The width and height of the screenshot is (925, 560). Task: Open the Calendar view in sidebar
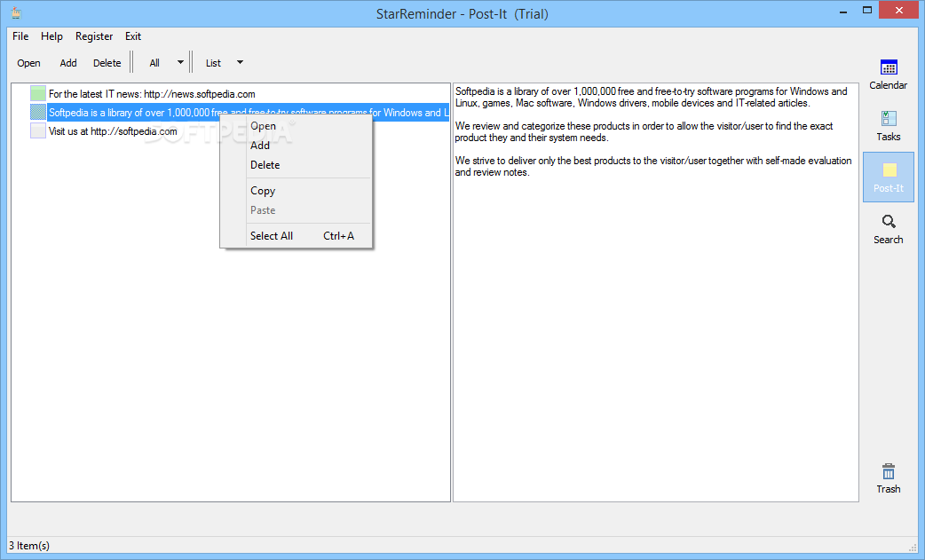click(888, 75)
